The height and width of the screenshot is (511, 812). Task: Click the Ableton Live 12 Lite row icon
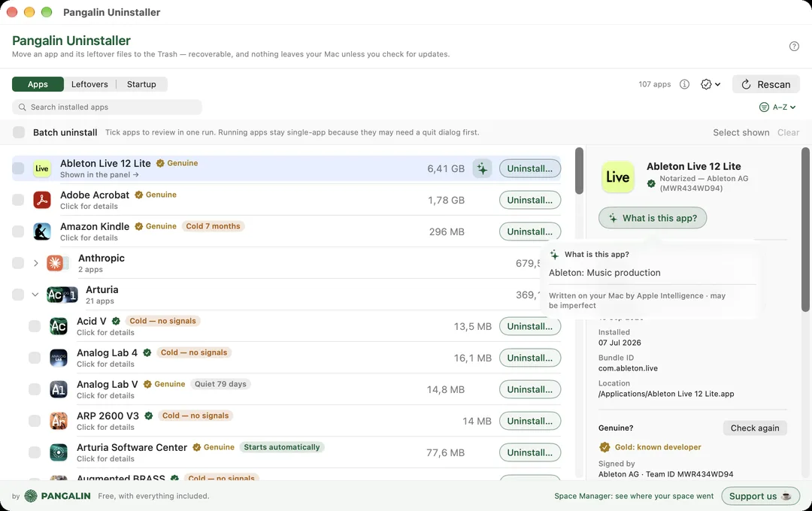(x=42, y=169)
